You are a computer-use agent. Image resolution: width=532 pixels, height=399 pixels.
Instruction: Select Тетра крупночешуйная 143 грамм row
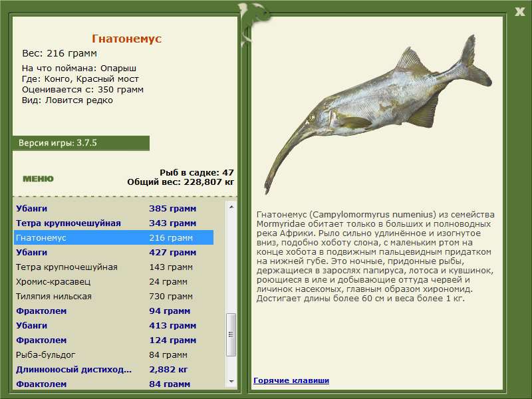[x=114, y=267]
